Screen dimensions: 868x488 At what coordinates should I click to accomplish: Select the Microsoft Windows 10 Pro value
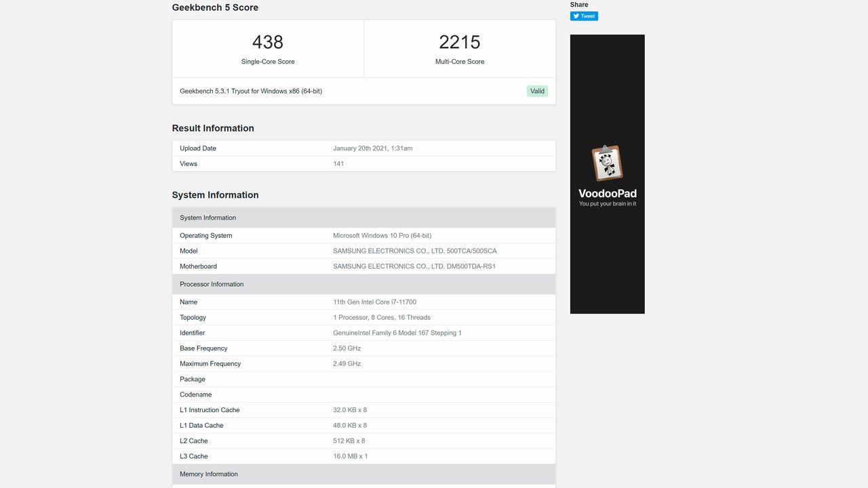pyautogui.click(x=382, y=236)
